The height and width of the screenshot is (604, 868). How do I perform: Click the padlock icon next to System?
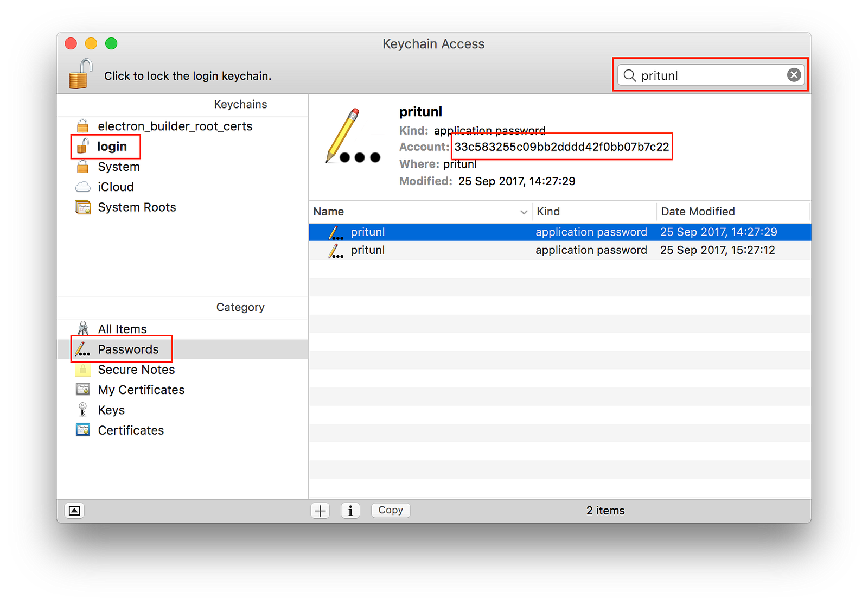coord(83,167)
